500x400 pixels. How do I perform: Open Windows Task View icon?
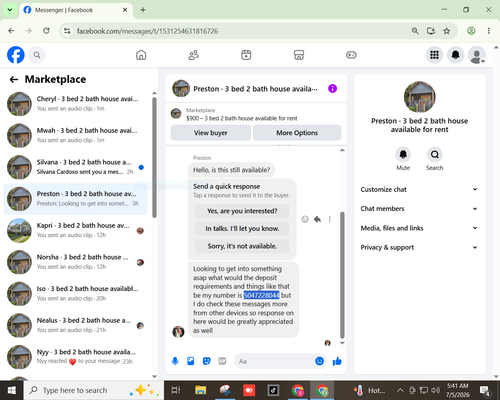point(176,390)
